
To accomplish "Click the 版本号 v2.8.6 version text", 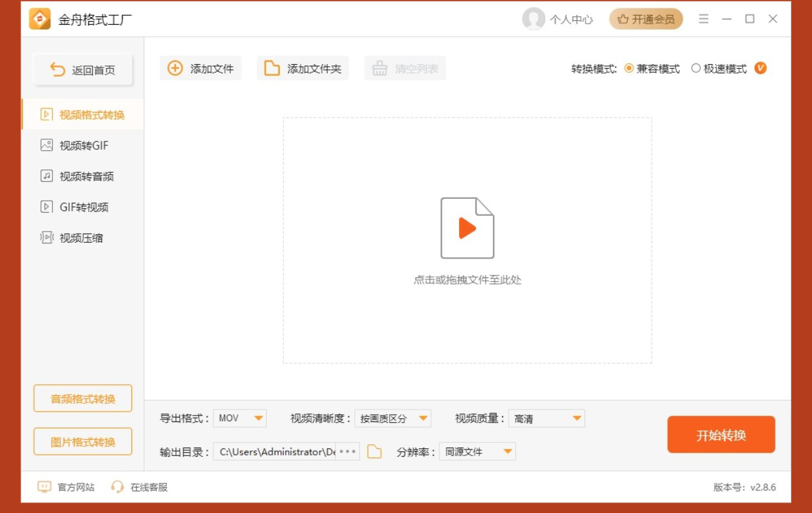I will [x=745, y=487].
